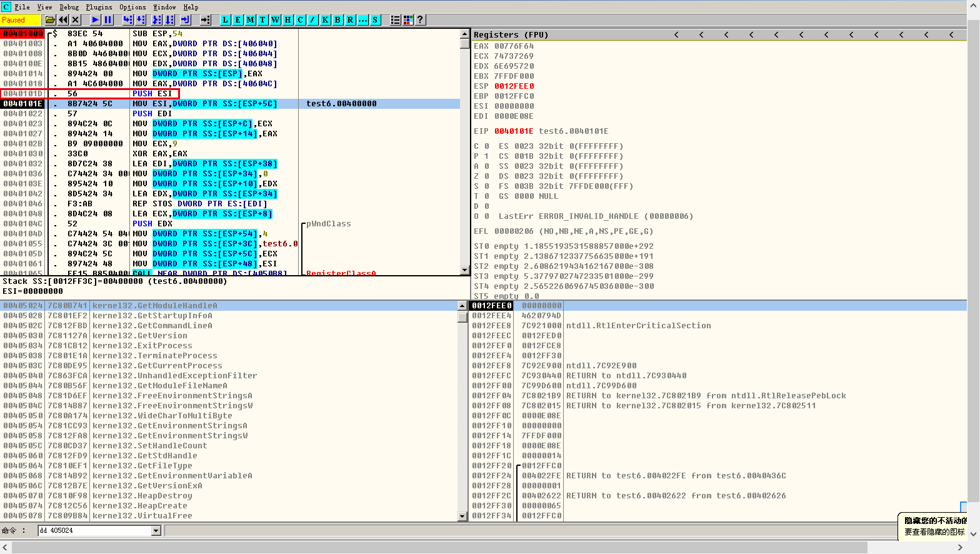Show Log window with L button
The width and height of the screenshot is (980, 554).
click(x=225, y=20)
